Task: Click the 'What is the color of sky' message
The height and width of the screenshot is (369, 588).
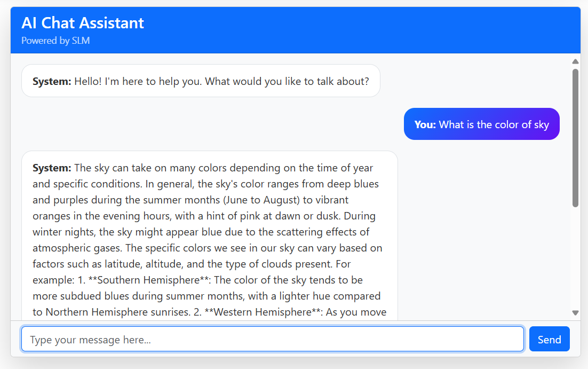Action: [481, 124]
